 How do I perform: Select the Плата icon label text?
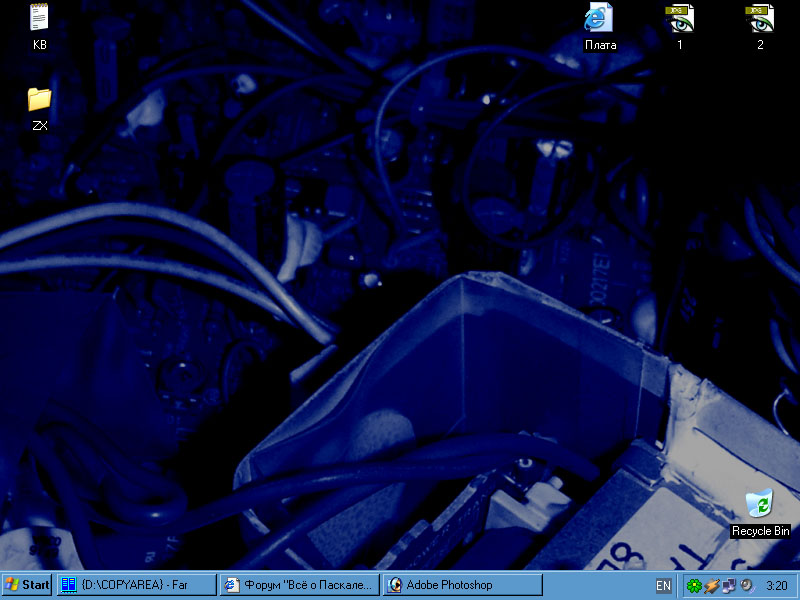click(600, 45)
